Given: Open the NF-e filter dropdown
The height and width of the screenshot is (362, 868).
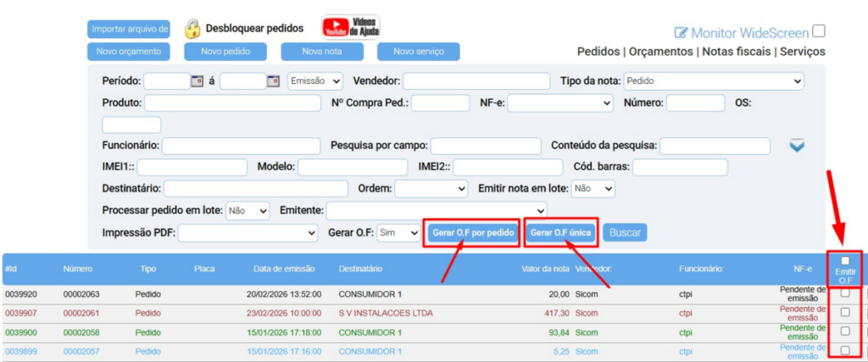Looking at the screenshot, I should 560,103.
